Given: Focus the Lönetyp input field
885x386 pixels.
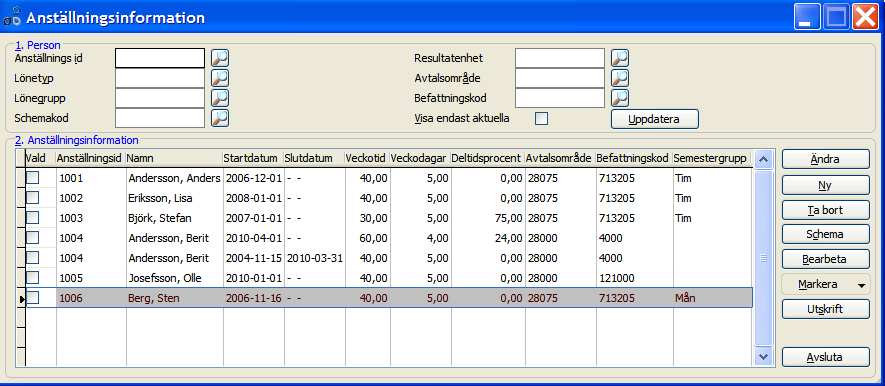Looking at the screenshot, I should [160, 78].
